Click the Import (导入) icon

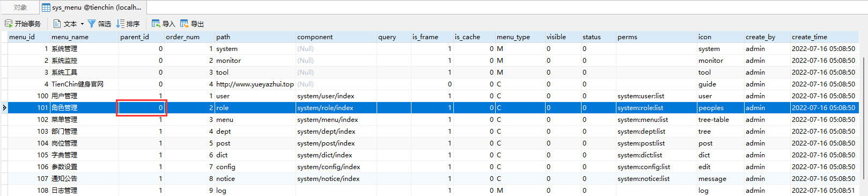point(156,24)
